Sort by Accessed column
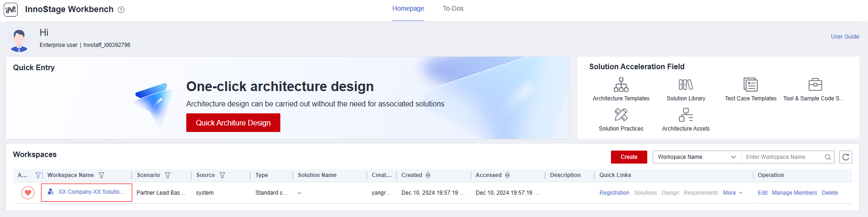 [x=507, y=175]
